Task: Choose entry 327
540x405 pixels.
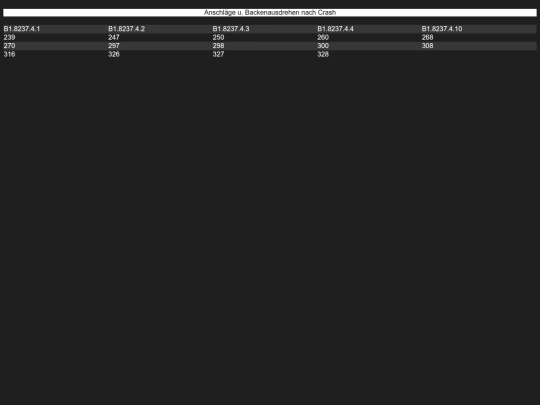Action: pos(218,54)
